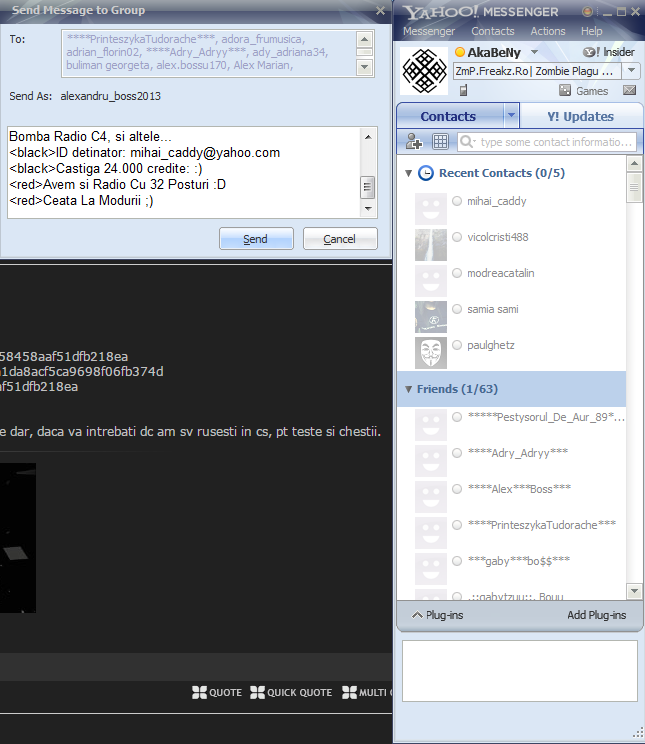
Task: Click mihai_caddy default smiley avatar
Action: (431, 209)
